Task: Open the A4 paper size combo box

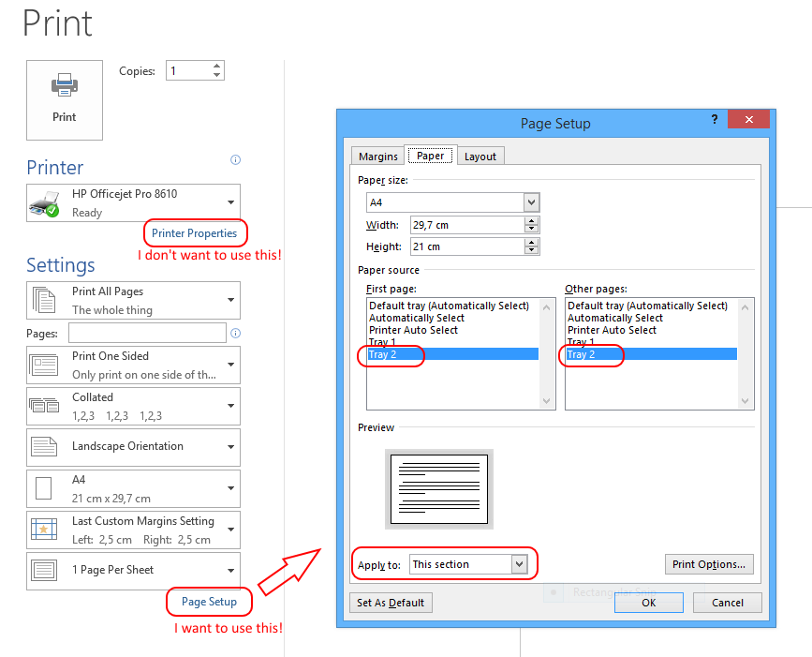Action: tap(531, 202)
